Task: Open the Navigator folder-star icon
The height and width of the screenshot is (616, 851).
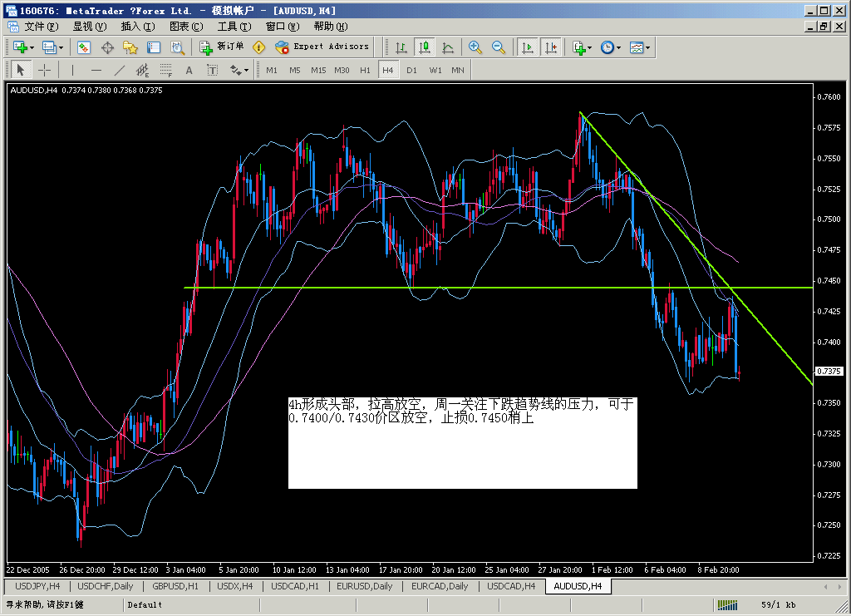Action: coord(130,47)
